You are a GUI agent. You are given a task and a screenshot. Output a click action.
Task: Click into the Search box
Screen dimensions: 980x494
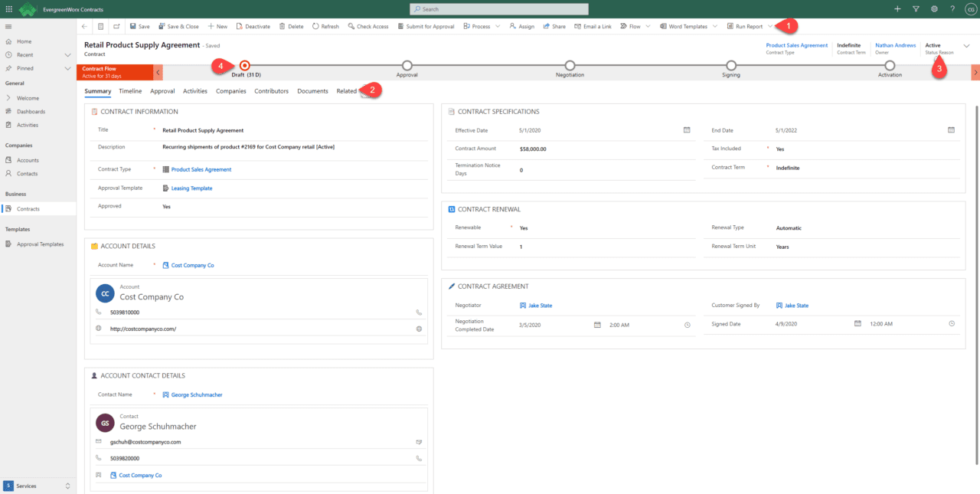tap(499, 9)
